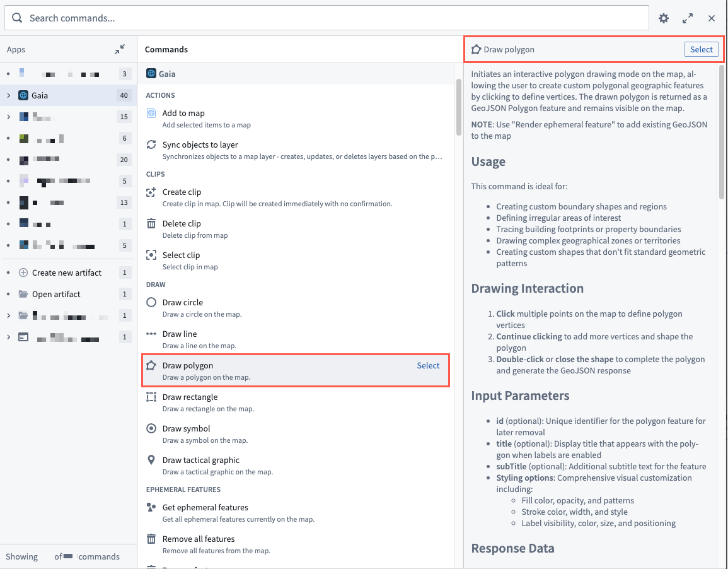The width and height of the screenshot is (728, 569).
Task: Expand the command palette to full screen
Action: pyautogui.click(x=688, y=18)
